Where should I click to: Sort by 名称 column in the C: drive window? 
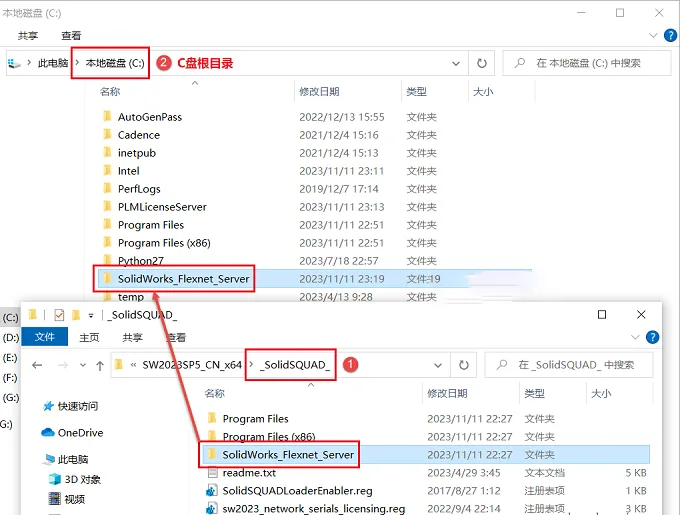[110, 91]
